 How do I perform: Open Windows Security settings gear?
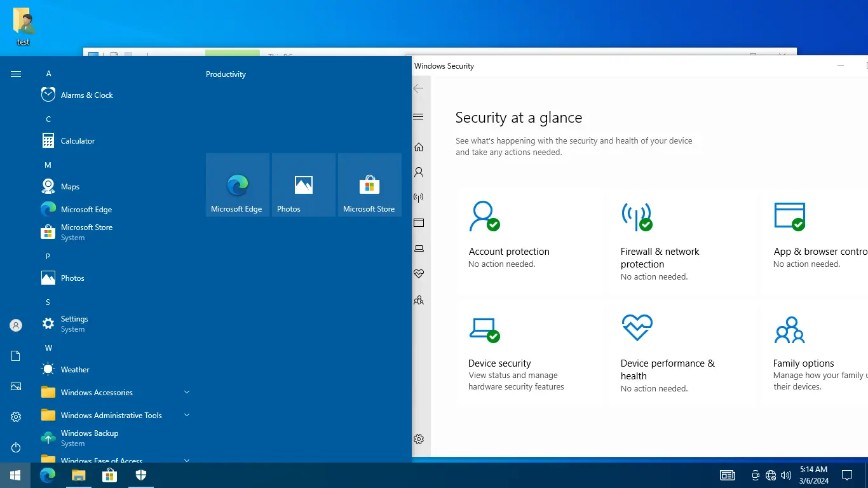click(419, 439)
